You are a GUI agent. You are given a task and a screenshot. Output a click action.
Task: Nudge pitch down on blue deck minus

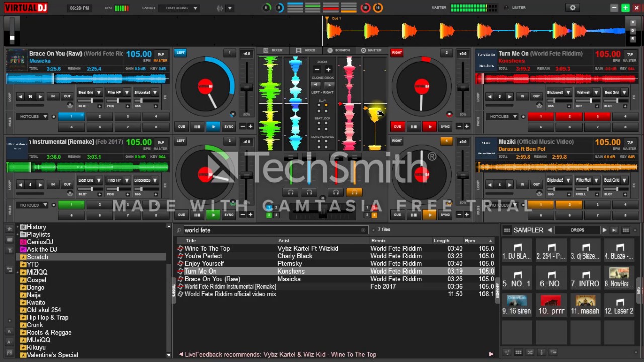point(243,126)
